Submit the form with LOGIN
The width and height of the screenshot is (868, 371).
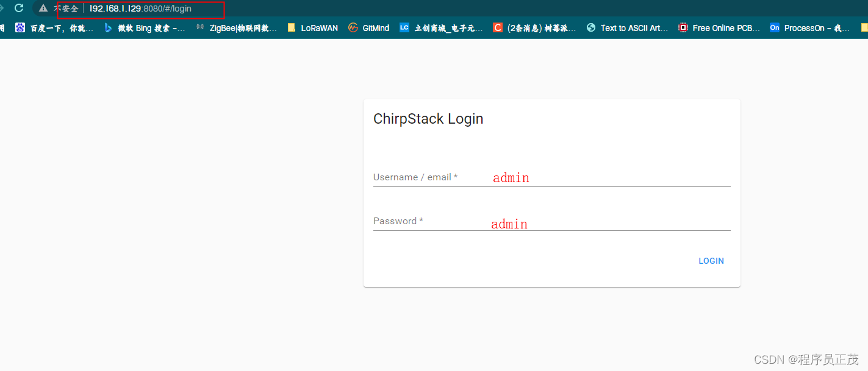click(711, 261)
